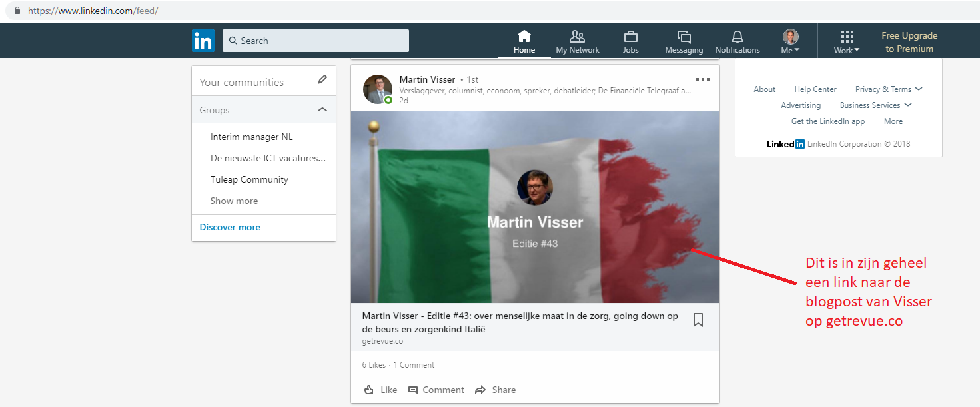Click the Your communities heading

tap(242, 82)
